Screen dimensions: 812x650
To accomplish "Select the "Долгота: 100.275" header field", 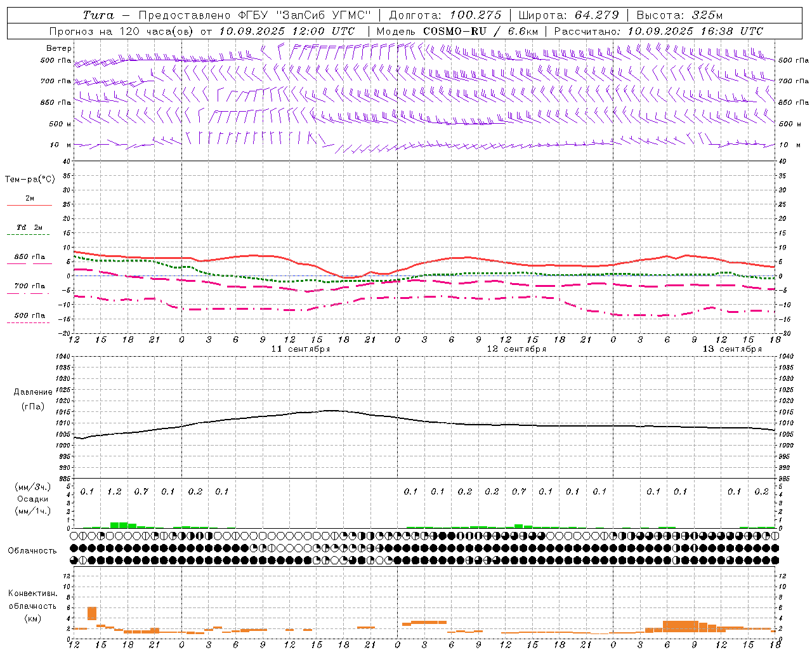I will pyautogui.click(x=445, y=15).
